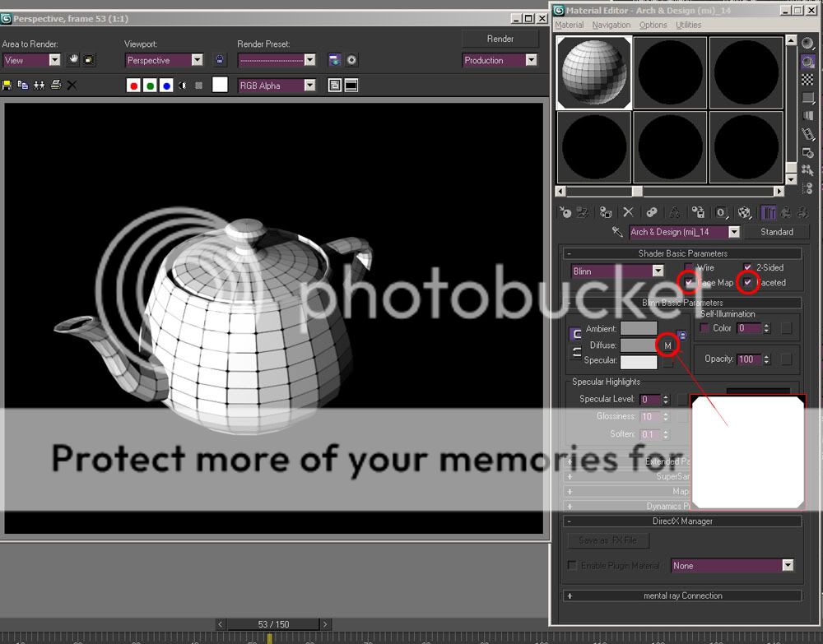The image size is (823, 644).
Task: Click the Specular color swatch
Action: click(639, 361)
